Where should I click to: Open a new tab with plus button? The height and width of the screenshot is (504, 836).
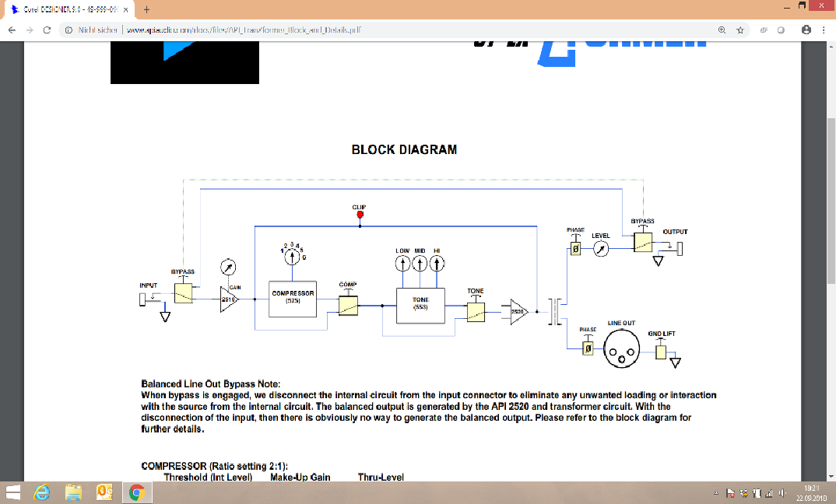point(146,9)
